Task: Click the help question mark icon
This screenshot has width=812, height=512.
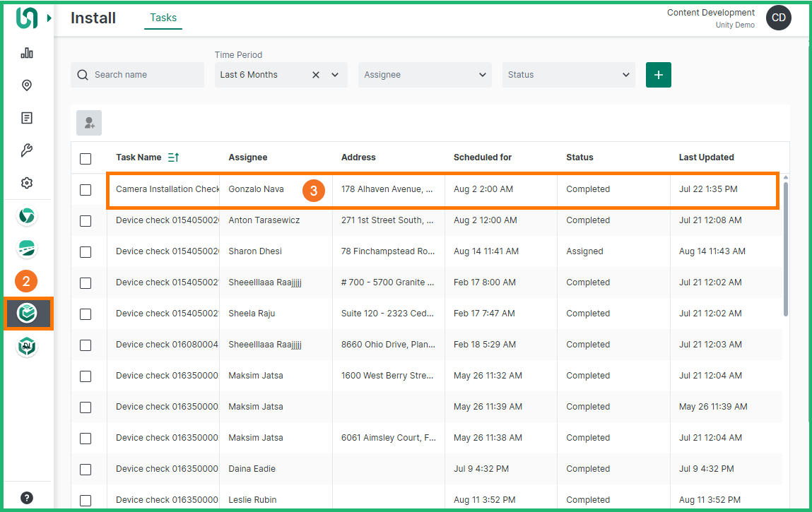Action: click(x=27, y=498)
